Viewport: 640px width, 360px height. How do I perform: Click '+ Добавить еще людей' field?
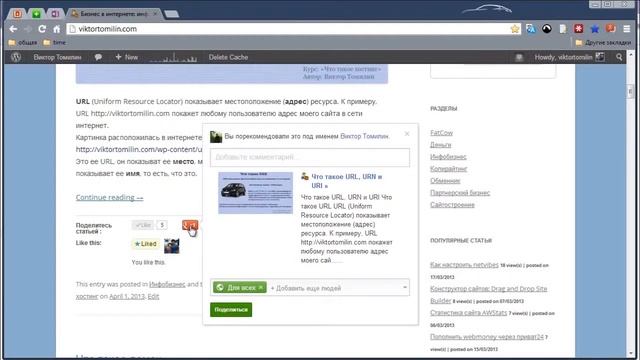[x=306, y=288]
